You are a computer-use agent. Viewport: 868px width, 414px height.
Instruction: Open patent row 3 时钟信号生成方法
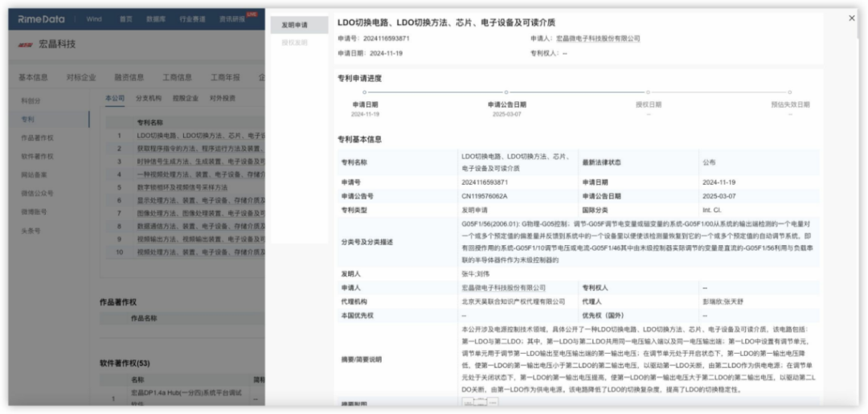pos(201,162)
